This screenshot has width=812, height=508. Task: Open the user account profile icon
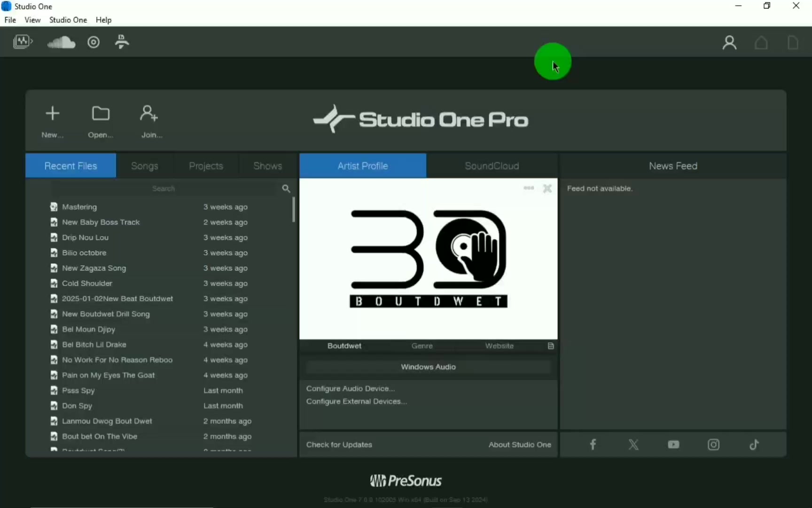(729, 43)
